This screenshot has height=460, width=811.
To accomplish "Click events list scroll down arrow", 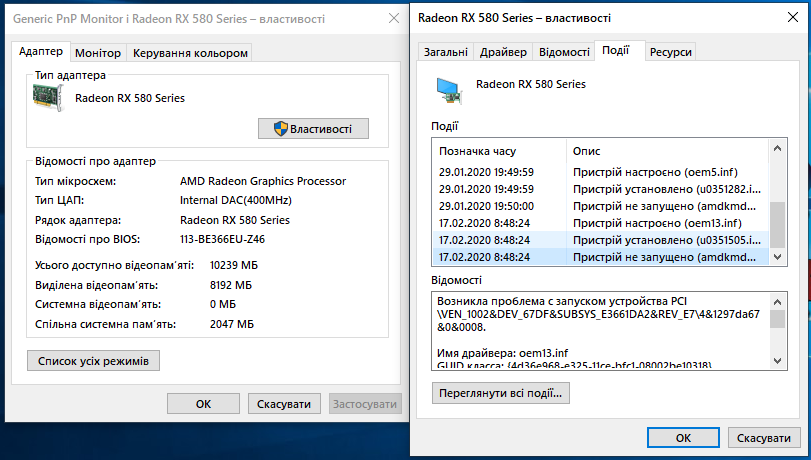I will pos(777,257).
